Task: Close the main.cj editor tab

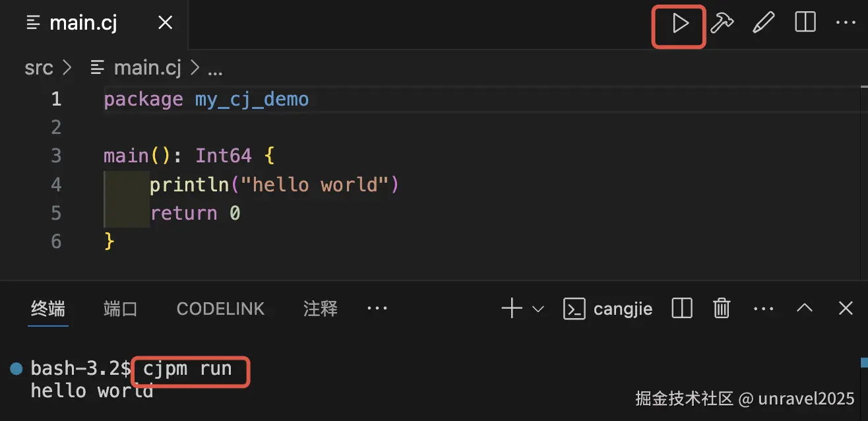Action: (x=166, y=24)
